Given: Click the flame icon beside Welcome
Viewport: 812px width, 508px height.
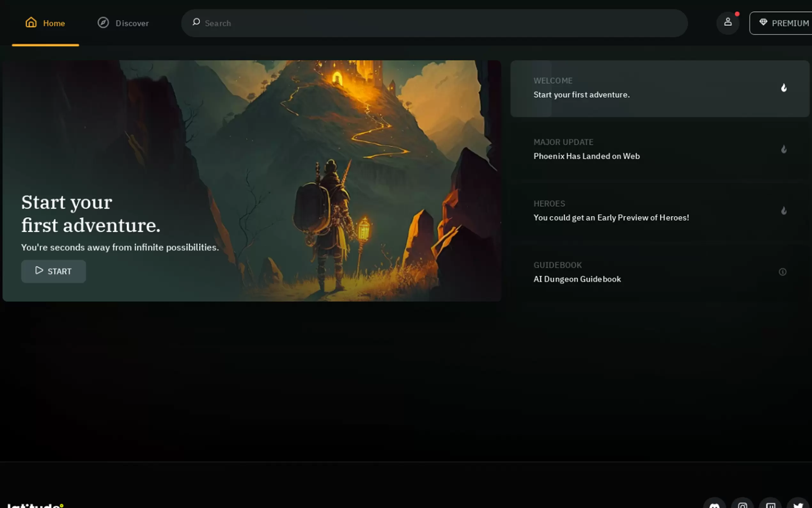Looking at the screenshot, I should (x=784, y=88).
